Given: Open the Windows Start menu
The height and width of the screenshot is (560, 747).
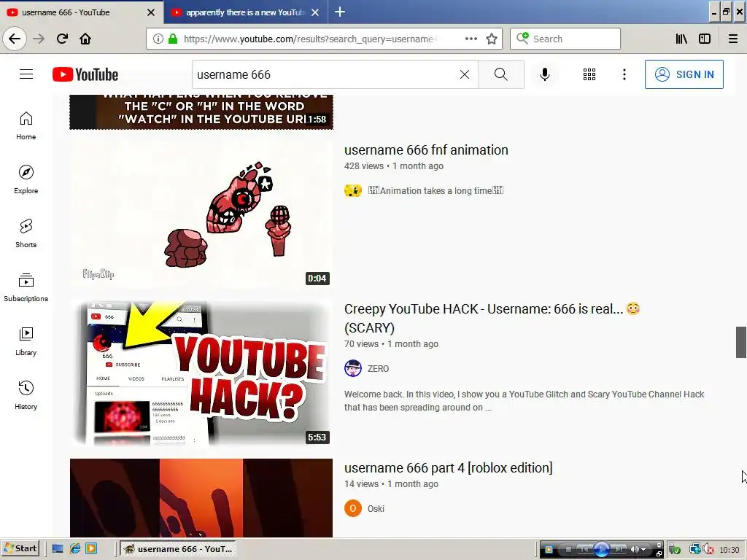Looking at the screenshot, I should pos(20,548).
